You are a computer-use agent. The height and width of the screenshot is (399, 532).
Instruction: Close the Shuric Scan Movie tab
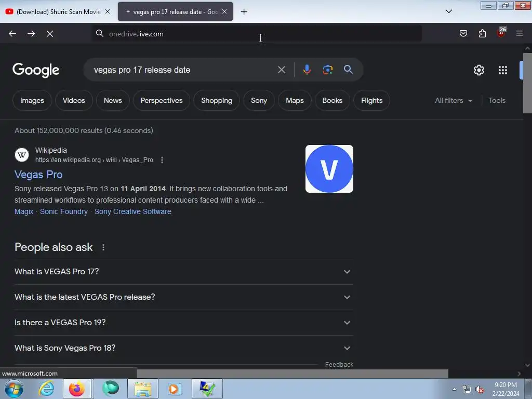[108, 11]
